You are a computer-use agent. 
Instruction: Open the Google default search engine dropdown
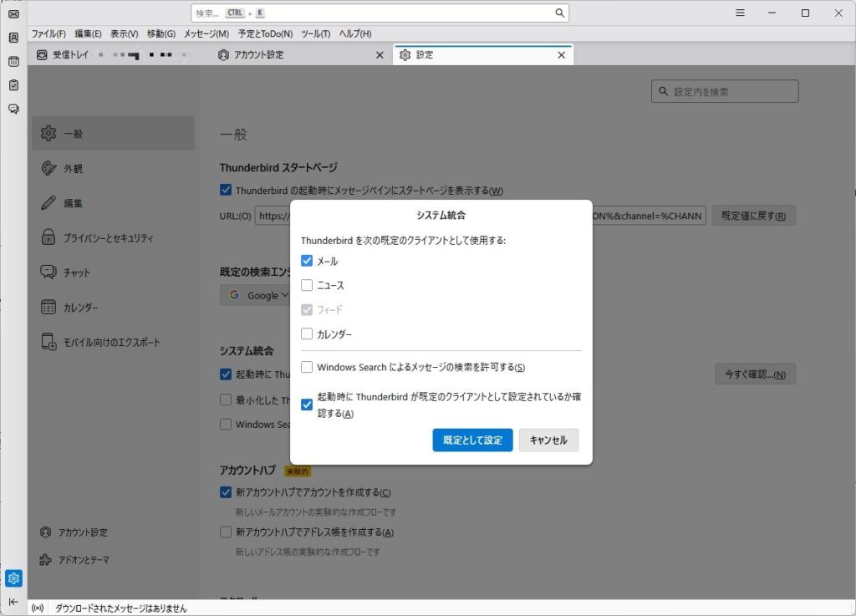click(x=256, y=295)
